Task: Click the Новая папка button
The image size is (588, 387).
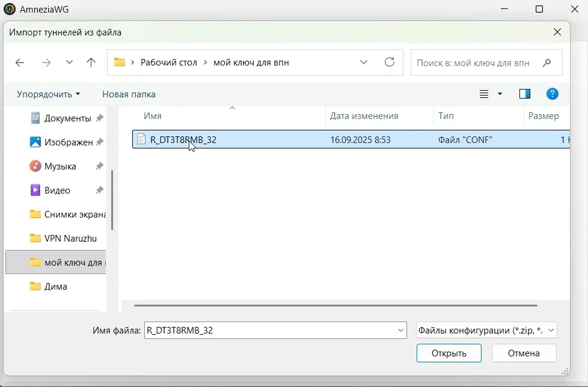Action: click(129, 94)
